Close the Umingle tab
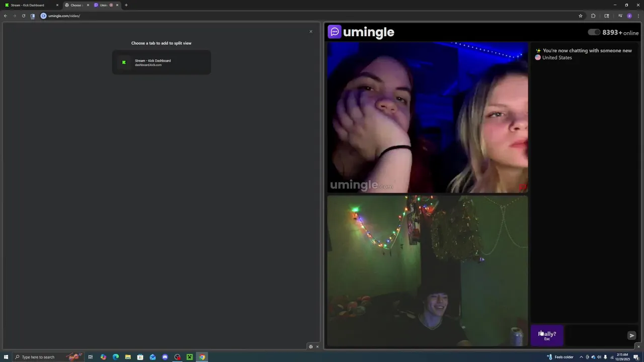Image resolution: width=644 pixels, height=362 pixels. click(117, 5)
